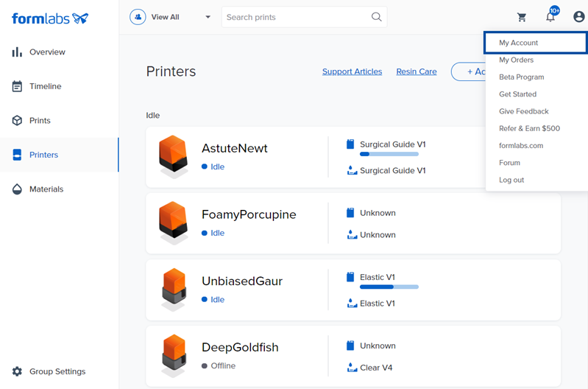Click AstuteNewt cartridge level bar

[389, 154]
